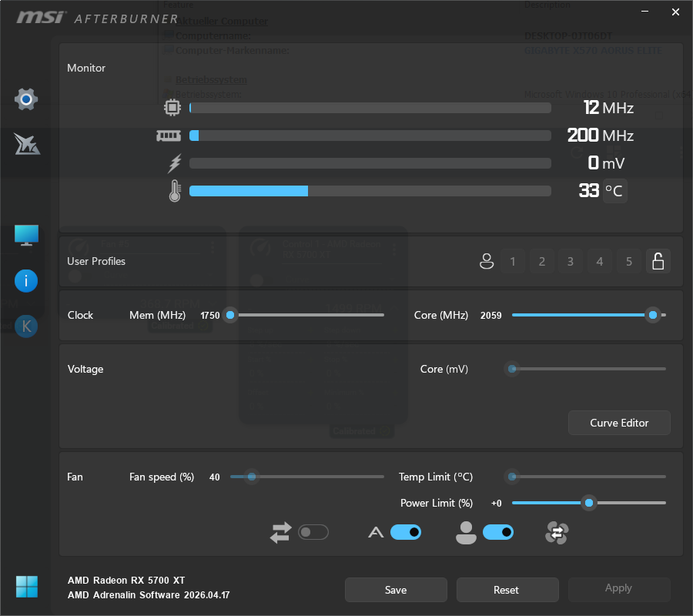Minimize the Afterburner window

pyautogui.click(x=644, y=12)
